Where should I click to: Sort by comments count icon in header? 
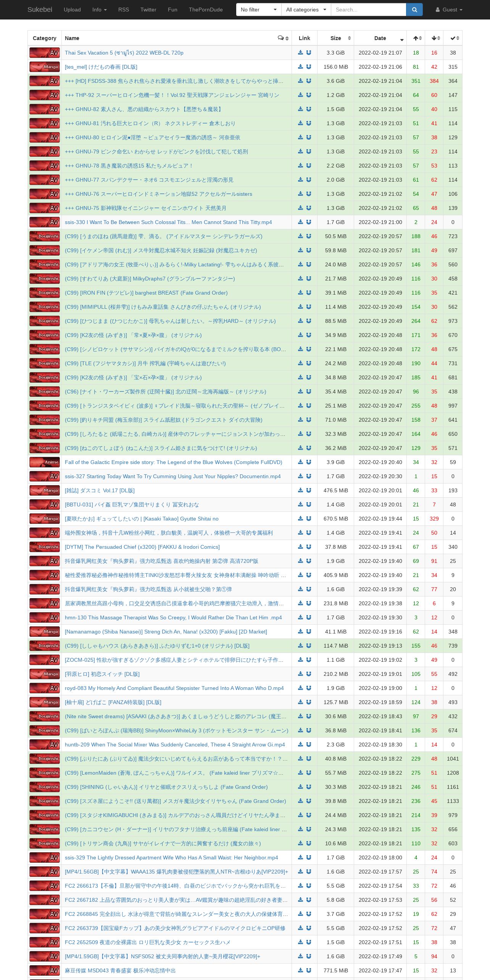tap(283, 38)
